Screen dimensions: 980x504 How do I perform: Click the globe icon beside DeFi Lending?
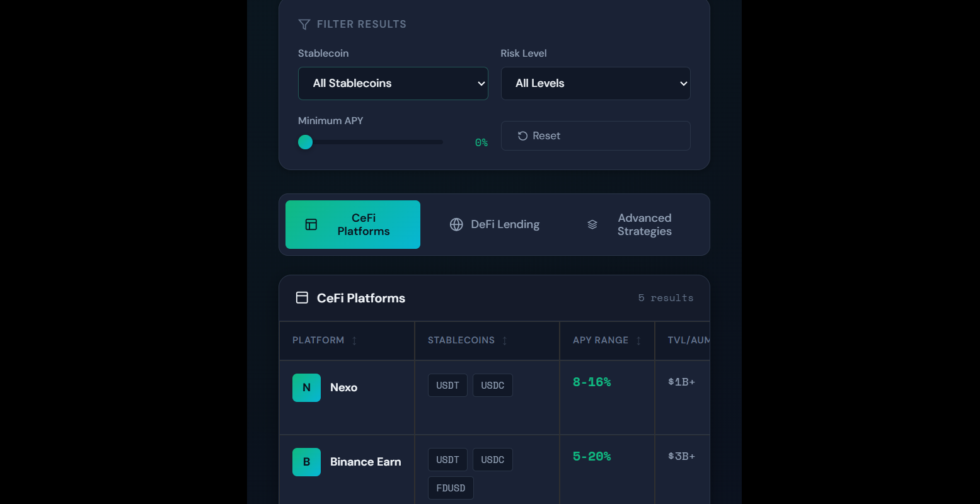tap(456, 224)
